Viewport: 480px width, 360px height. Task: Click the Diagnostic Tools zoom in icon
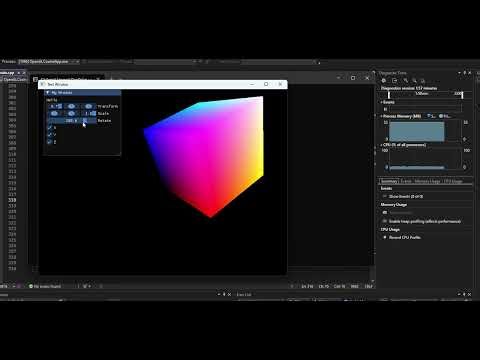[x=406, y=81]
